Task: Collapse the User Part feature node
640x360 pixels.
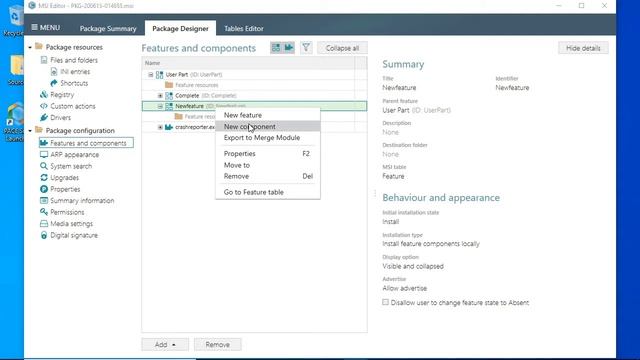Action: pyautogui.click(x=151, y=75)
